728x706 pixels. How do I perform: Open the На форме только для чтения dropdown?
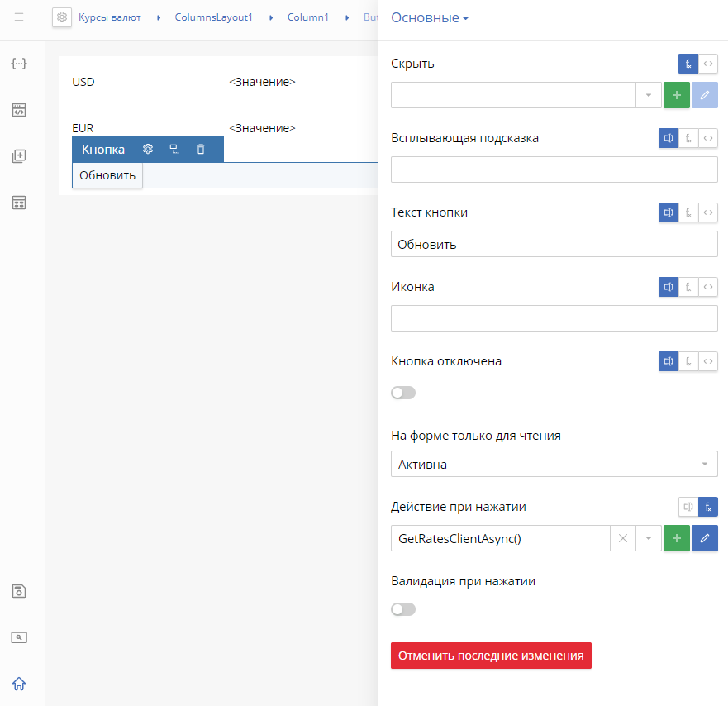click(x=554, y=464)
